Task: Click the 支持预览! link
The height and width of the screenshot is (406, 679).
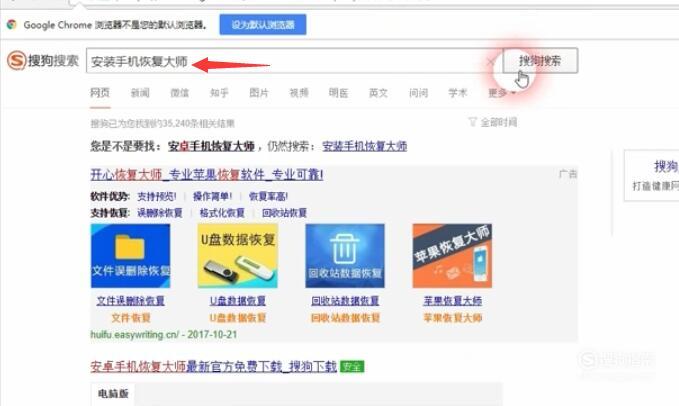Action: pyautogui.click(x=157, y=197)
